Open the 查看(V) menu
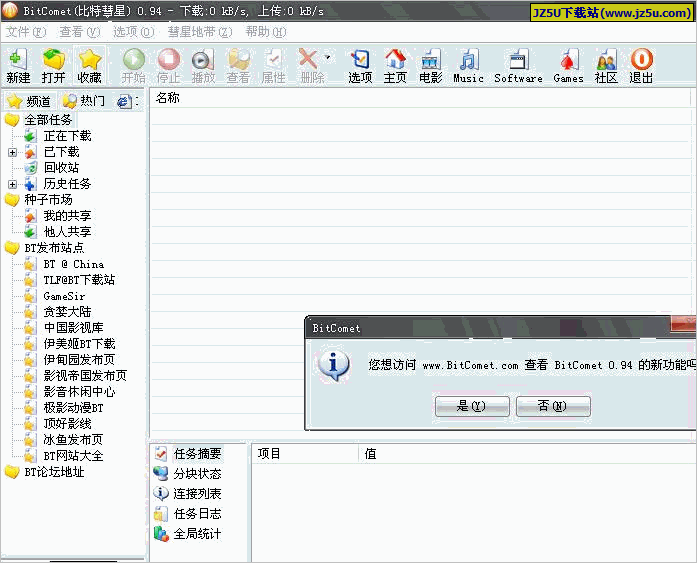Image resolution: width=697 pixels, height=563 pixels. (x=80, y=32)
